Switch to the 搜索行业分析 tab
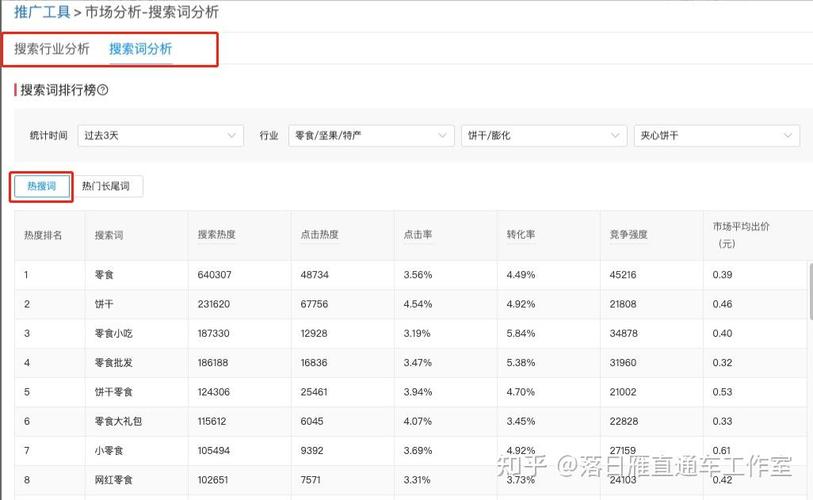813x500 pixels. 52,49
